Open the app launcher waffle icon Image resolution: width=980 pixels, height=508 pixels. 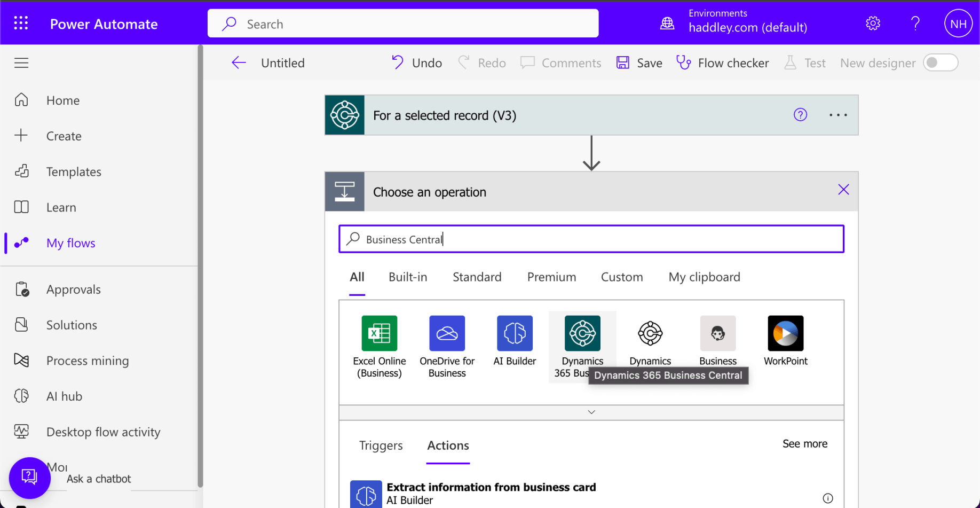[x=21, y=24]
